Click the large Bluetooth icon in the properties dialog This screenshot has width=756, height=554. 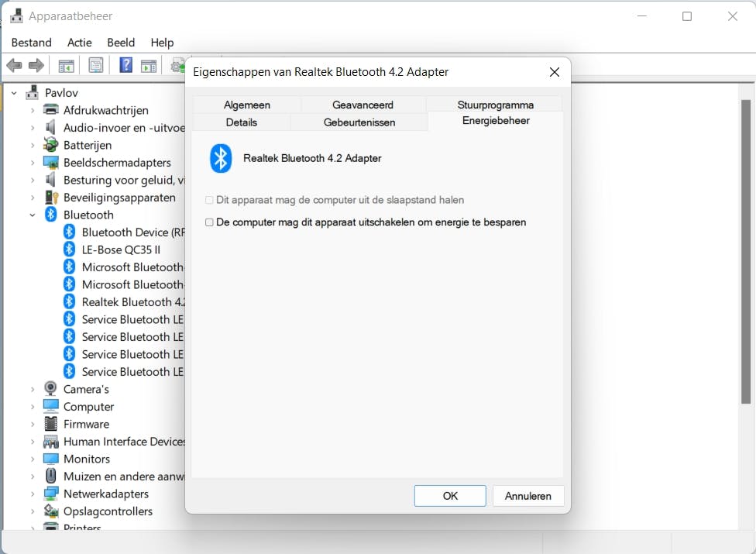(221, 158)
